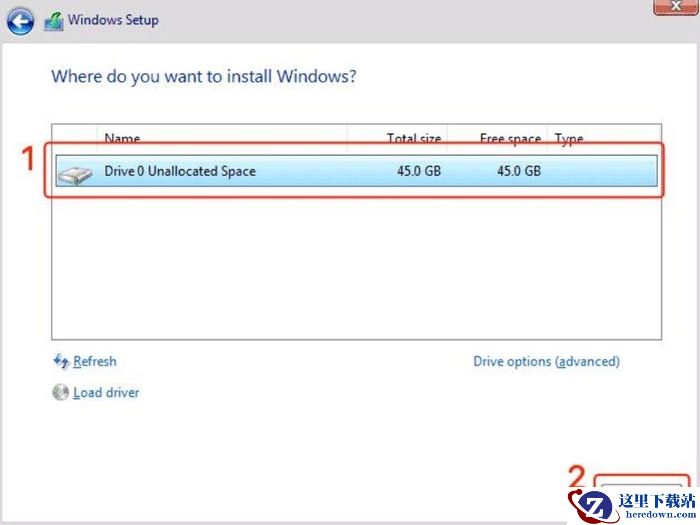
Task: Close the Windows Setup window
Action: pyautogui.click(x=675, y=7)
